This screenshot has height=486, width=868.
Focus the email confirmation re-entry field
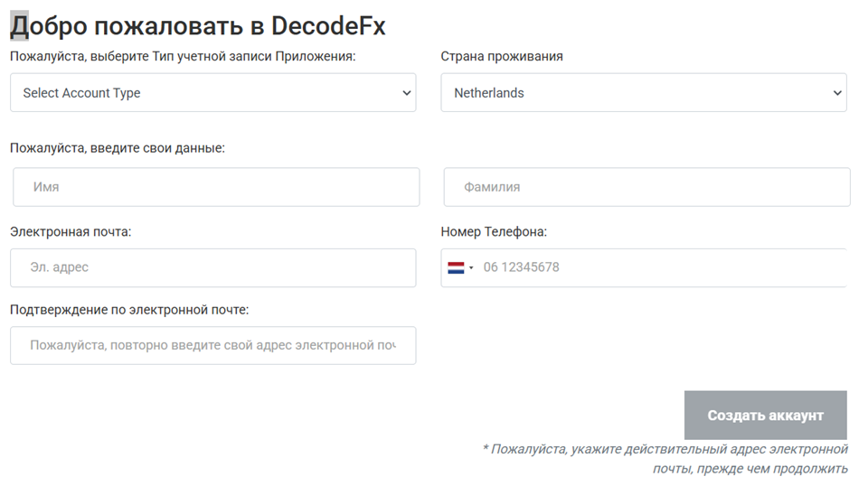(x=212, y=346)
